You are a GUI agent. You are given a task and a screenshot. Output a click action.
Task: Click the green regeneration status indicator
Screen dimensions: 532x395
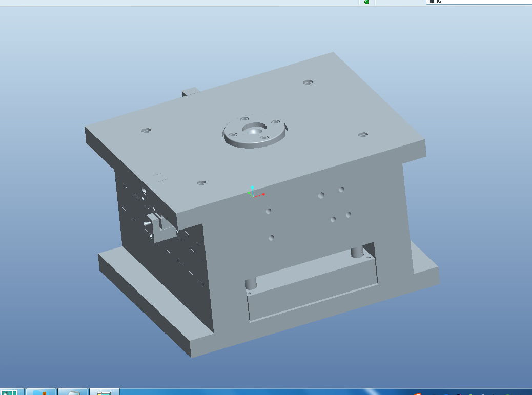366,2
